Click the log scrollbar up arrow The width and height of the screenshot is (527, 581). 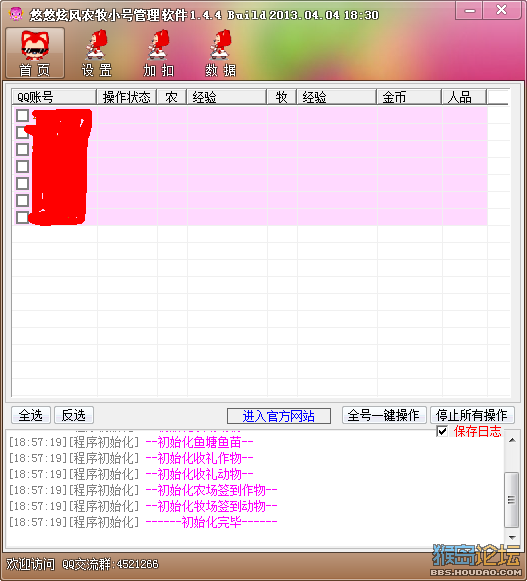tap(512, 440)
